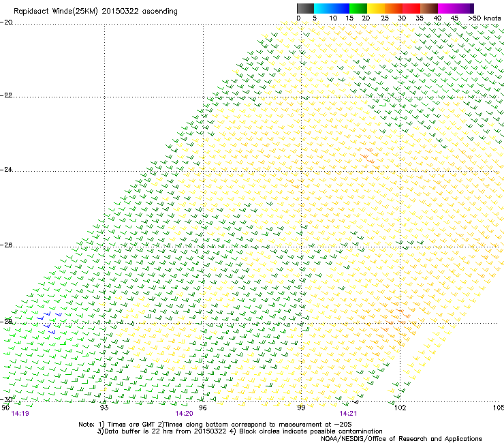Click the 'Times are GMT' note line
The height and width of the screenshot is (443, 504).
click(x=215, y=425)
